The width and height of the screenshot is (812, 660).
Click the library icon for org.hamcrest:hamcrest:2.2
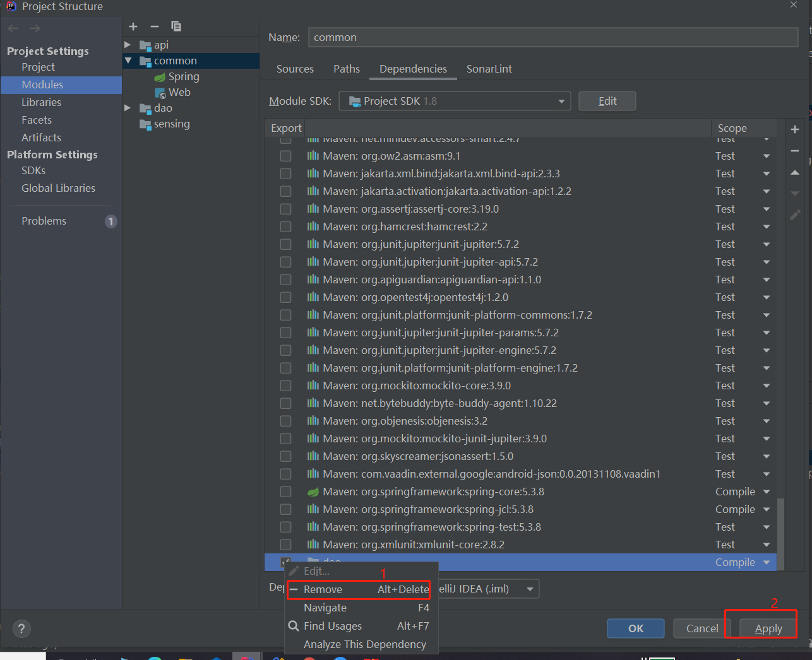(313, 227)
